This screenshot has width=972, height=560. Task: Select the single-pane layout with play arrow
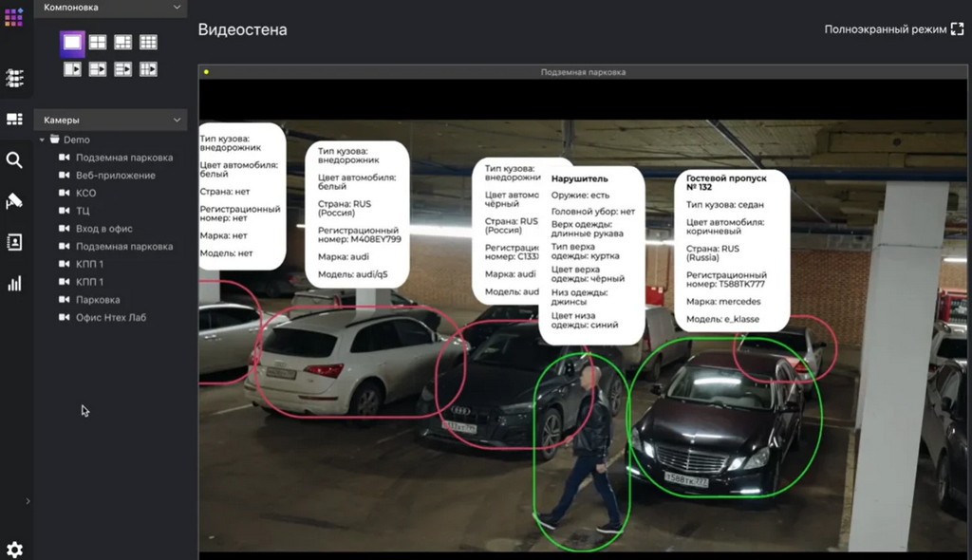(x=72, y=69)
